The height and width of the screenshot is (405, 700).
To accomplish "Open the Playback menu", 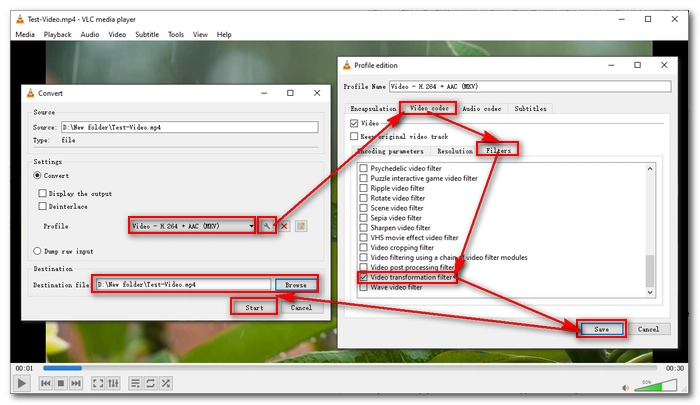I will 58,34.
